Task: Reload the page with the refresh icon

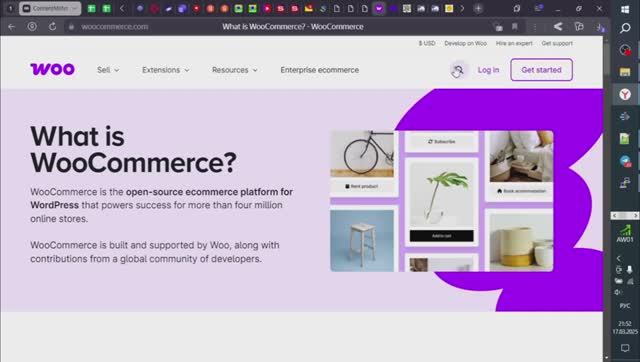Action: (52, 27)
